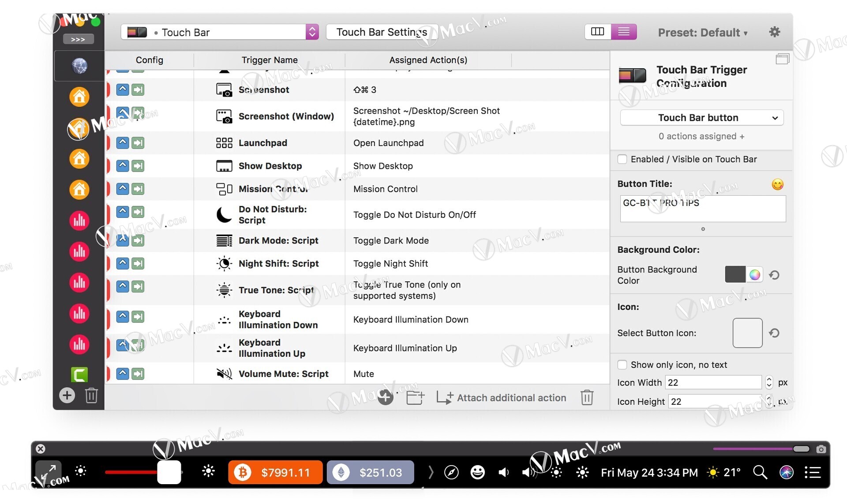
Task: Open the Button Background Color swatch
Action: pyautogui.click(x=735, y=275)
